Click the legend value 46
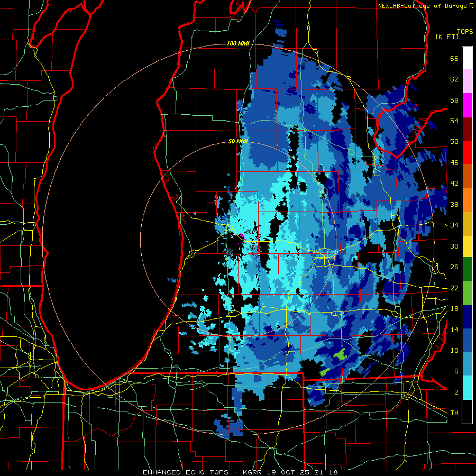 click(454, 163)
